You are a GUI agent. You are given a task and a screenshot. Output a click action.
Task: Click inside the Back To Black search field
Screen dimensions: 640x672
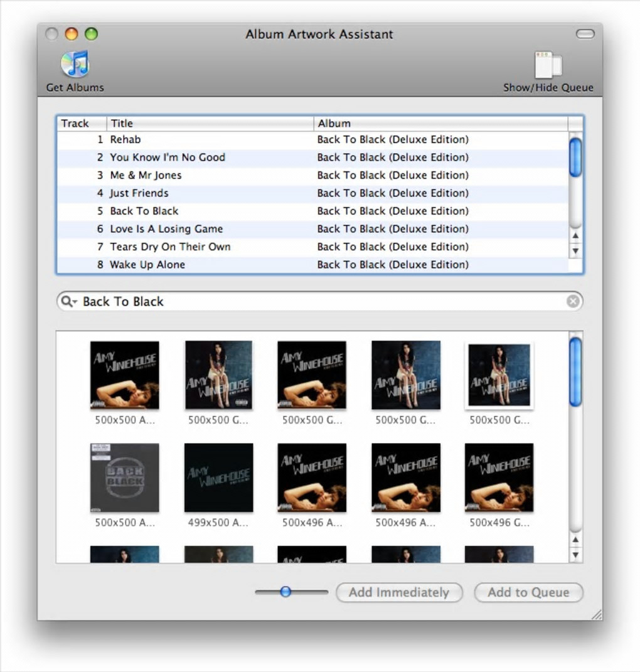[x=319, y=301]
